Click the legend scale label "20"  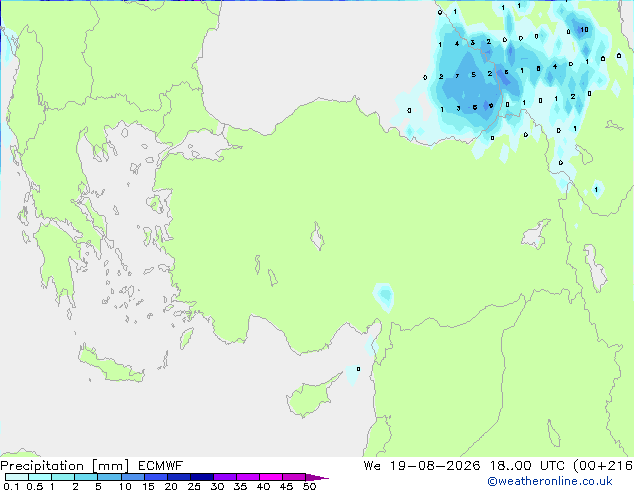tap(171, 486)
